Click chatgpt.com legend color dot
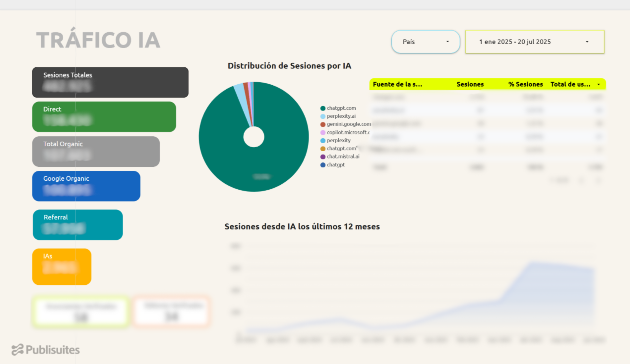630x364 pixels. [x=323, y=108]
